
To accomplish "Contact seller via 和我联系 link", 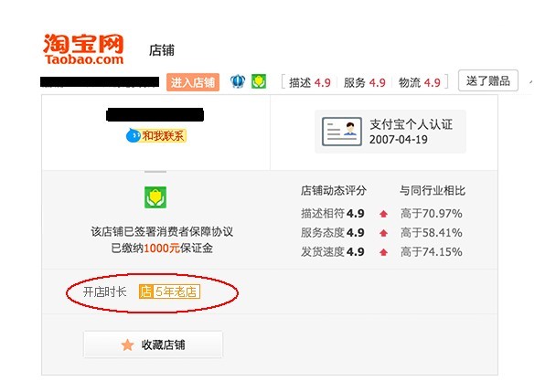I will (164, 136).
